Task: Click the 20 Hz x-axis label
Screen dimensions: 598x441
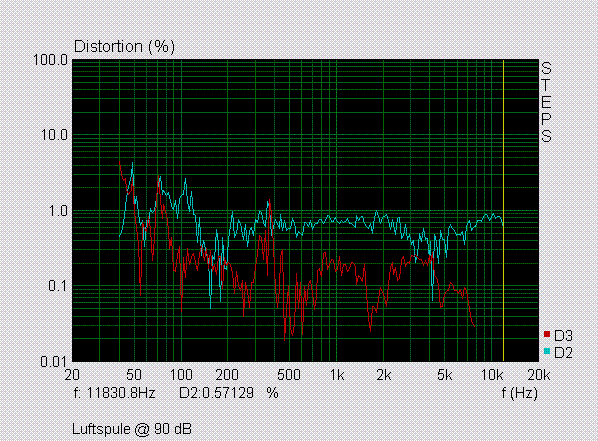Action: coord(72,375)
